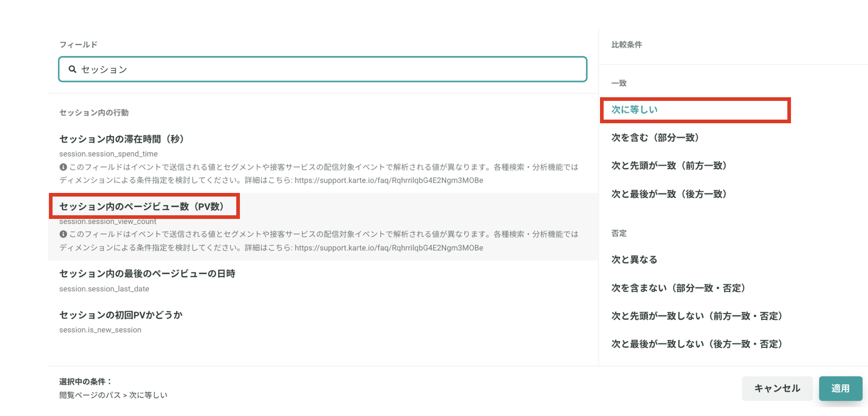Click the support URL under 滞在時間 description
This screenshot has width=868, height=416.
(x=389, y=180)
